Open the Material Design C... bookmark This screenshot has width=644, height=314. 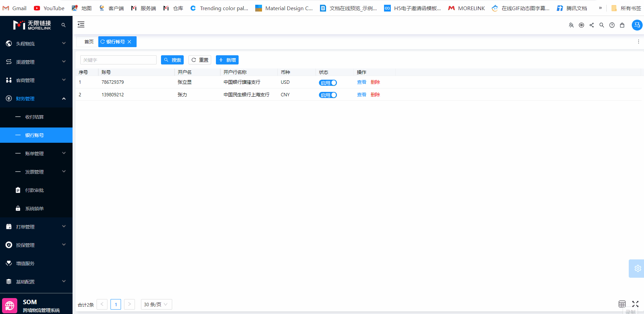point(284,8)
